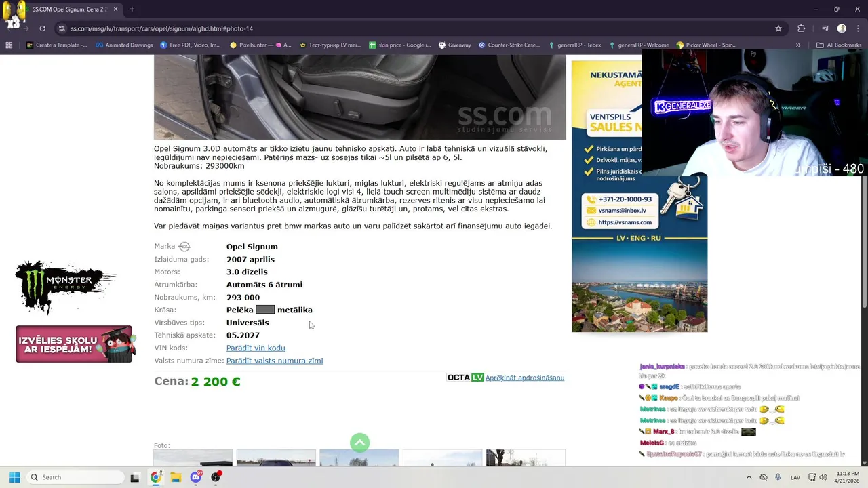The width and height of the screenshot is (868, 488).
Task: Open 'Pixelhunter' bookmark
Action: (x=260, y=45)
